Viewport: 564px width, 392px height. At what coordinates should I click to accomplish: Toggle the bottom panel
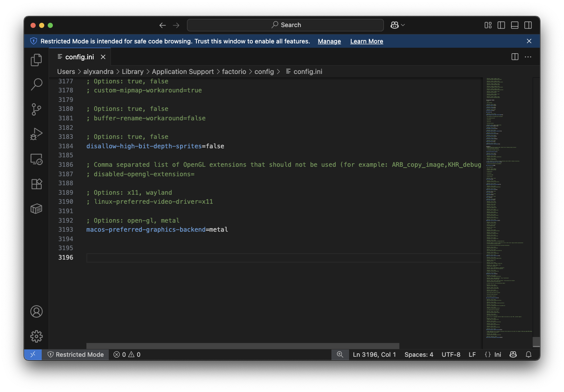coord(515,25)
